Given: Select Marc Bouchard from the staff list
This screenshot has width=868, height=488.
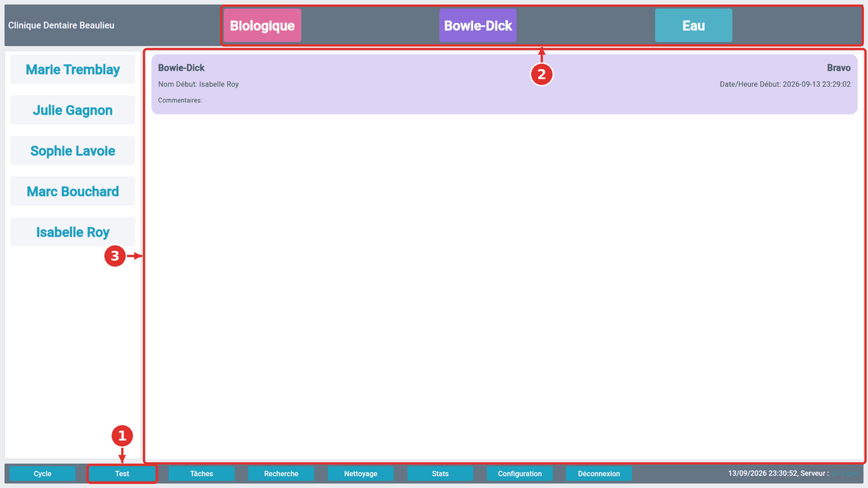Looking at the screenshot, I should [x=73, y=192].
